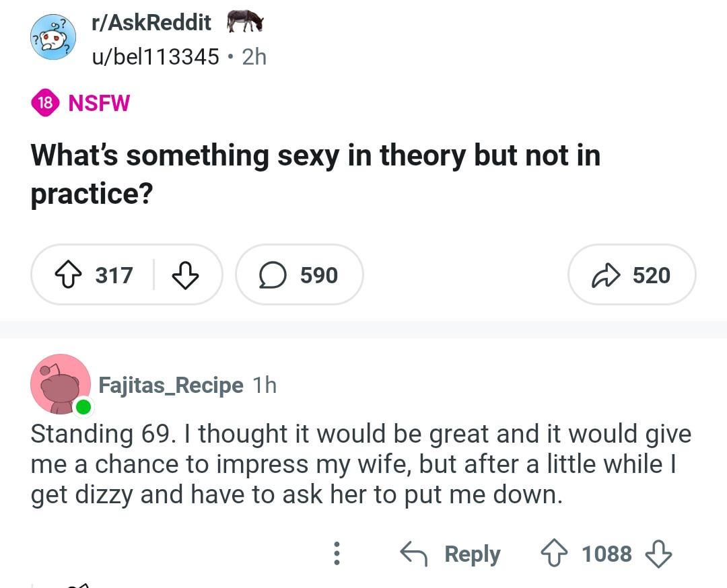
Task: Share the post via the 520 button
Action: click(x=631, y=275)
